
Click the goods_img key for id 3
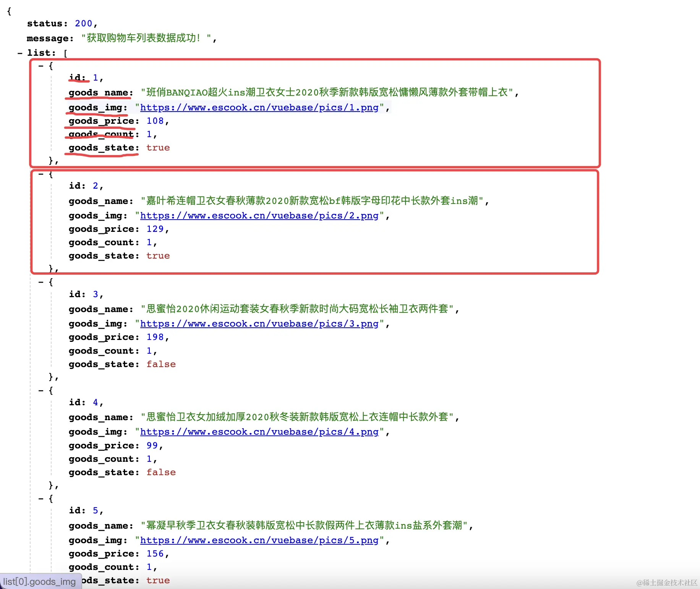(x=98, y=324)
